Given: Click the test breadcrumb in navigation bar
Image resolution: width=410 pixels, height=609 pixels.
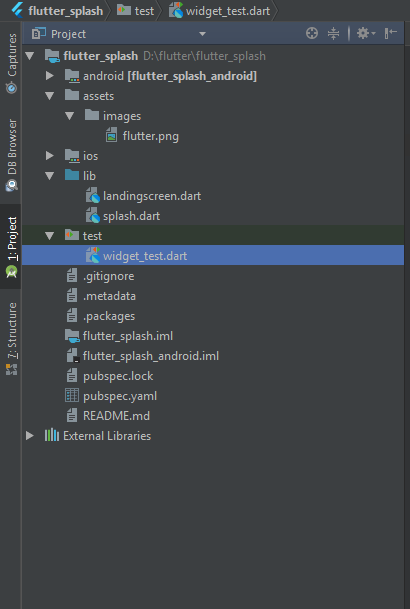Looking at the screenshot, I should 144,11.
